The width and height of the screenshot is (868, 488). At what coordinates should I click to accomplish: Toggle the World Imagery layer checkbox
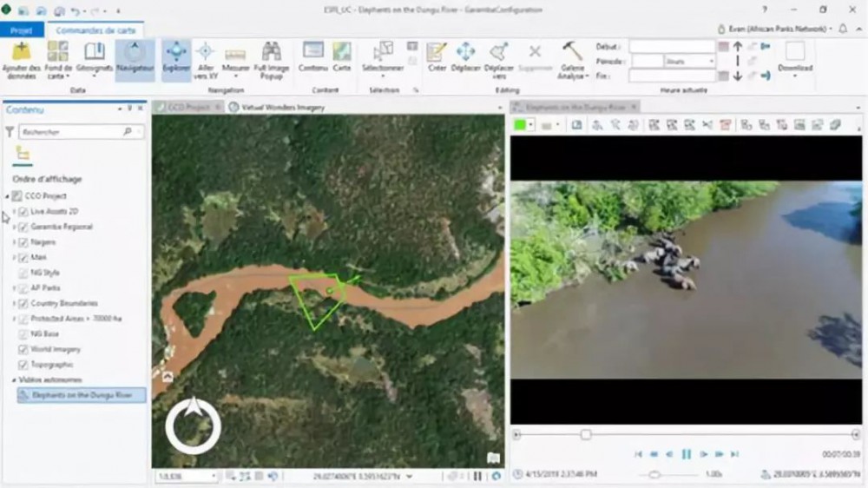[x=23, y=350]
